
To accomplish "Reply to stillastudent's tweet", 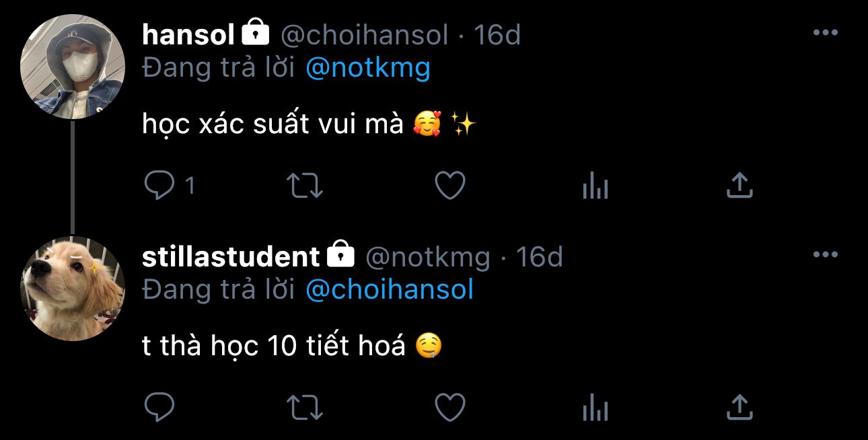I will [159, 407].
